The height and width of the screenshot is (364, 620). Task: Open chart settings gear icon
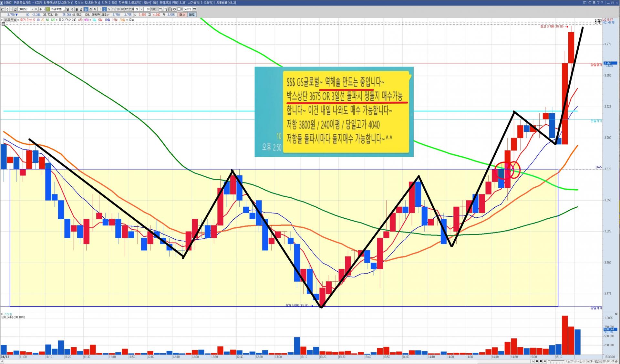[x=174, y=9]
